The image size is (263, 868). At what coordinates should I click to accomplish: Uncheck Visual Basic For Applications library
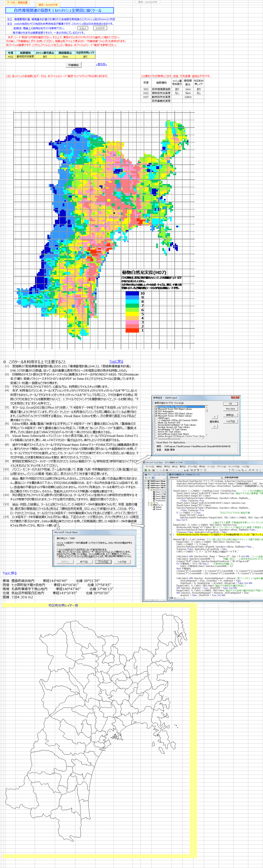tap(156, 407)
